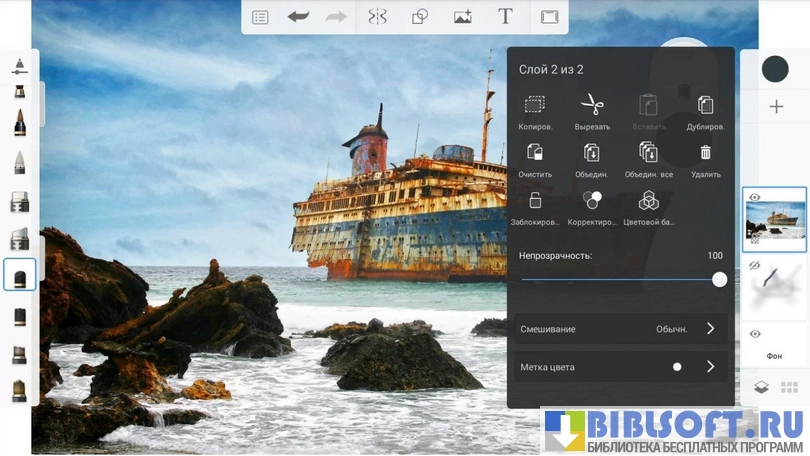The width and height of the screenshot is (810, 456).
Task: Open the main menu list icon
Action: click(260, 17)
